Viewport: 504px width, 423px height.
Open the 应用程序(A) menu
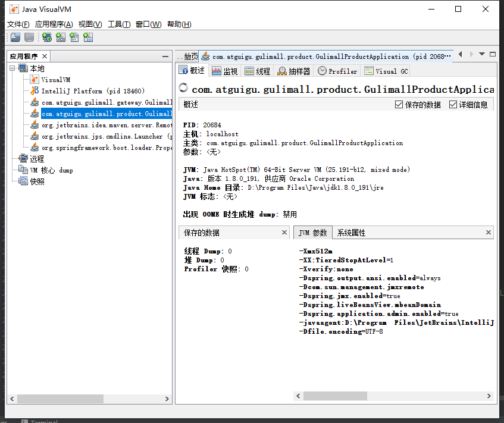[54, 24]
